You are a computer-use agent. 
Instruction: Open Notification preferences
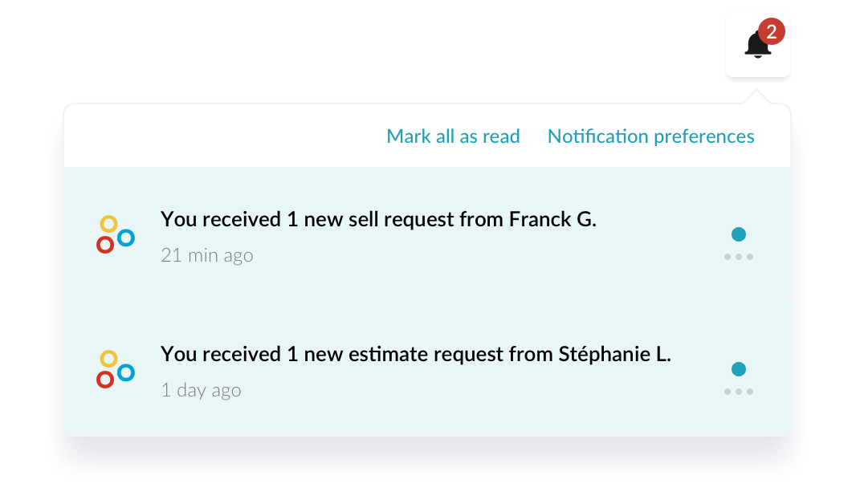tap(650, 136)
